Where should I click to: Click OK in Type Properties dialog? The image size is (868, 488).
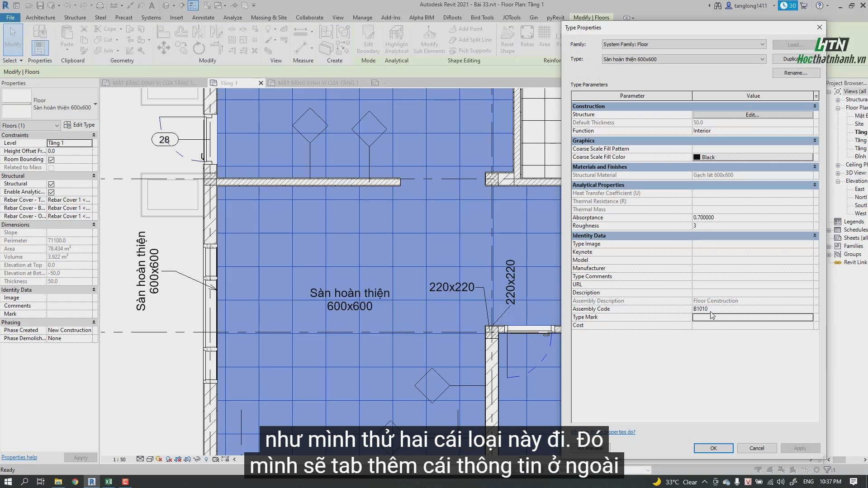(x=713, y=448)
